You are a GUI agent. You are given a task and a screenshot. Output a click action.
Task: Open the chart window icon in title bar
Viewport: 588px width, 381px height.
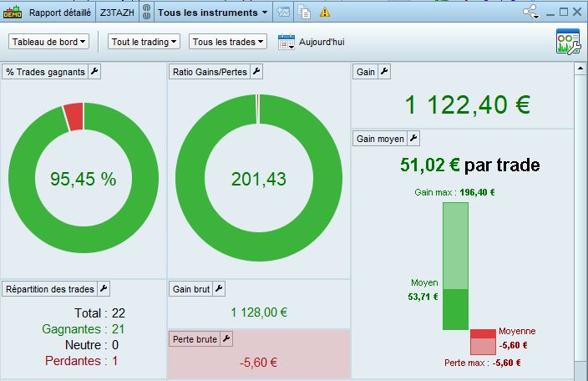pyautogui.click(x=283, y=12)
